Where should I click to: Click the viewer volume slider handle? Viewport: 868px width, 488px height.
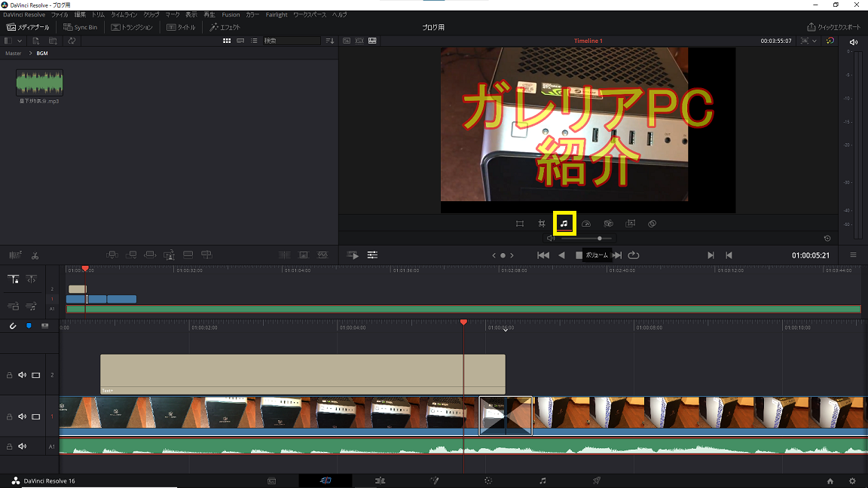pyautogui.click(x=600, y=239)
